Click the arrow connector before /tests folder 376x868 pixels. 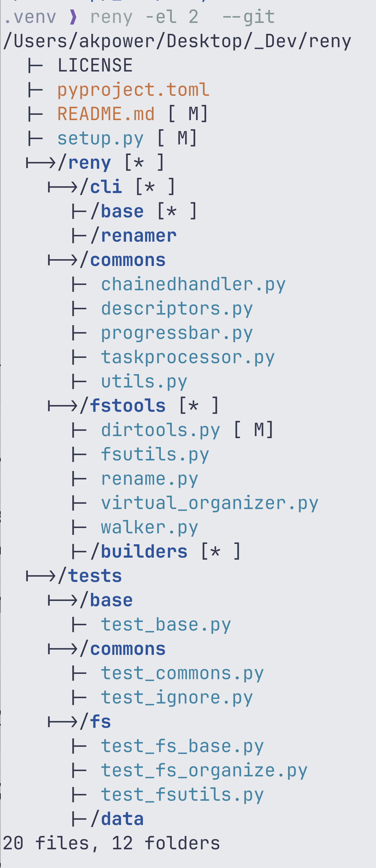click(41, 576)
